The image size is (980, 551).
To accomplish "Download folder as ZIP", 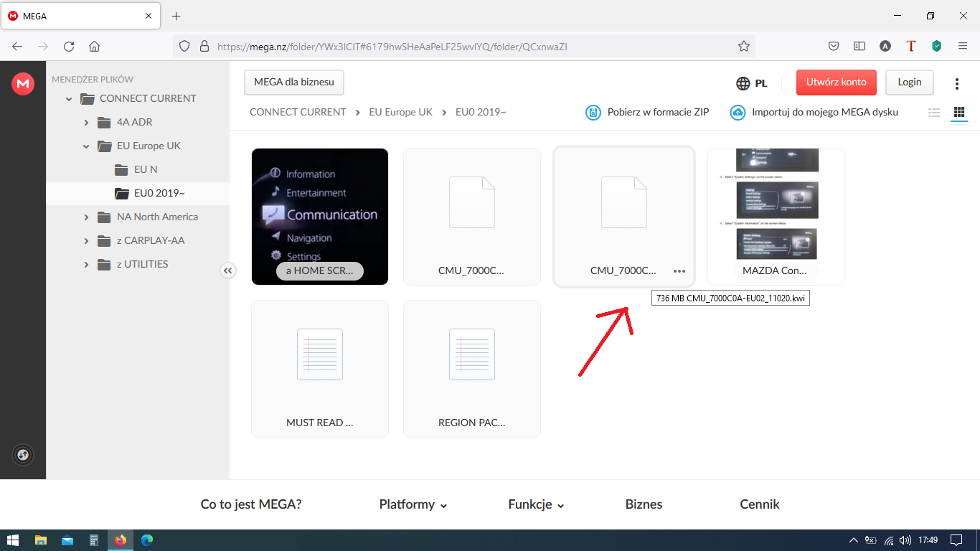I will click(x=648, y=112).
